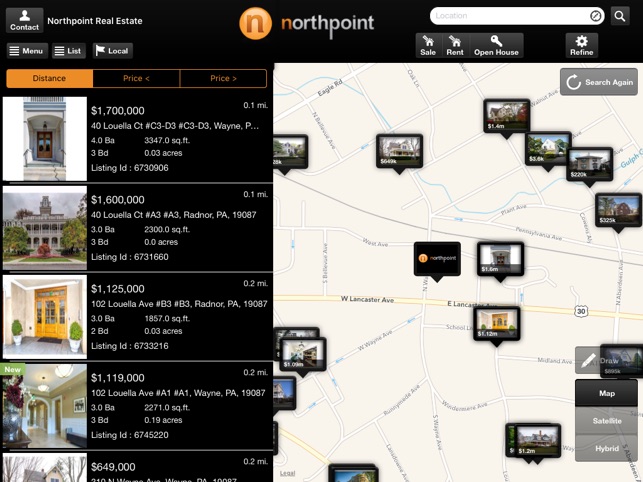
Task: Filter listings by Rent
Action: coord(455,46)
